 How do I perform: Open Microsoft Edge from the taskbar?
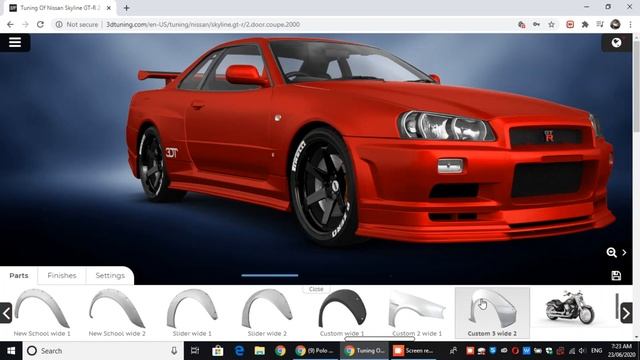[x=239, y=351]
